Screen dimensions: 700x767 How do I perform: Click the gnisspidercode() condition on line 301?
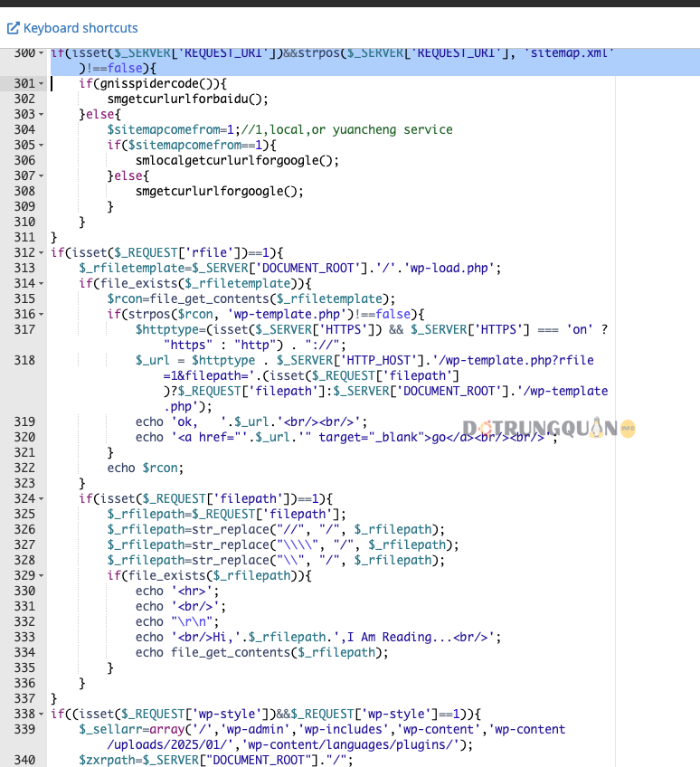(x=153, y=83)
